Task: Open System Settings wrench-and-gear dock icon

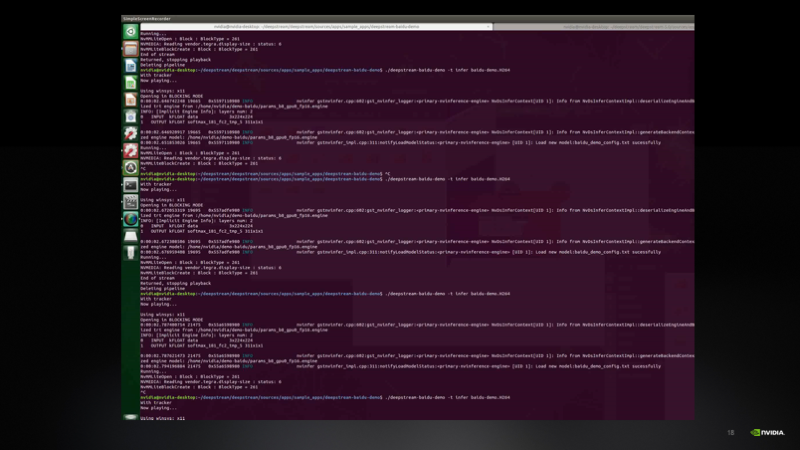Action: [131, 134]
